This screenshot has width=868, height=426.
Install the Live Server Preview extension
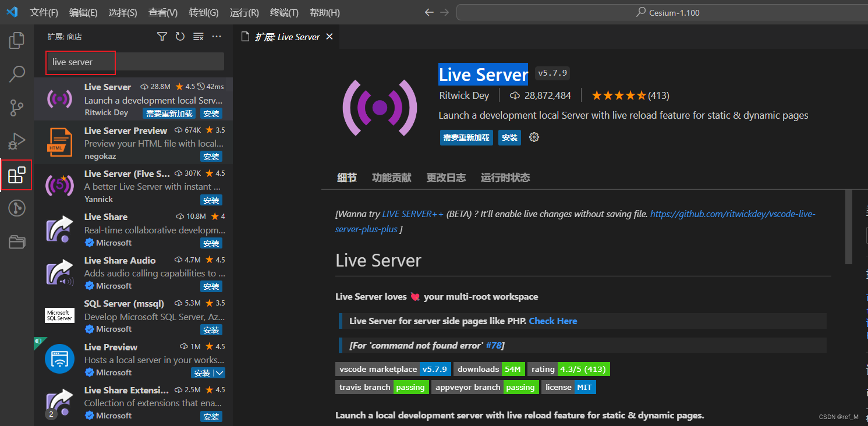pyautogui.click(x=211, y=156)
